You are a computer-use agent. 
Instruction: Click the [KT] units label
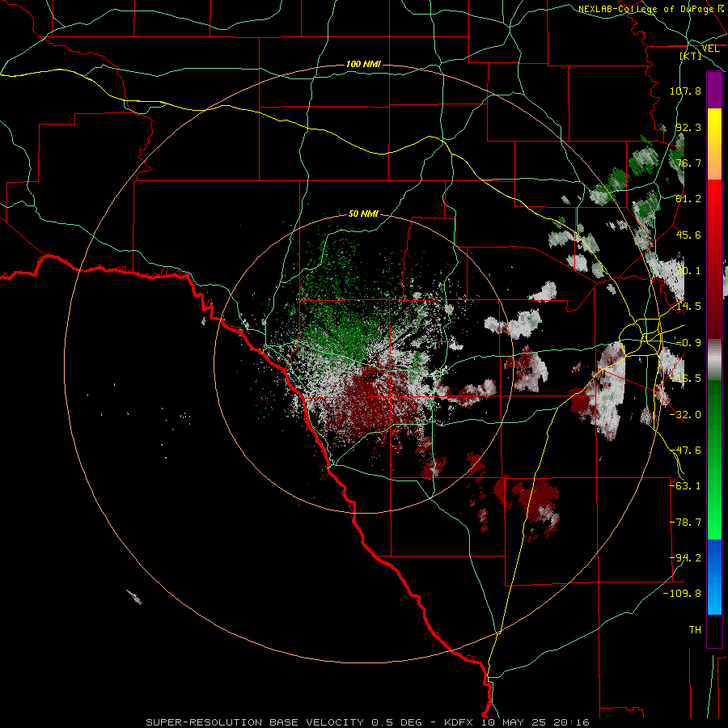(x=691, y=56)
